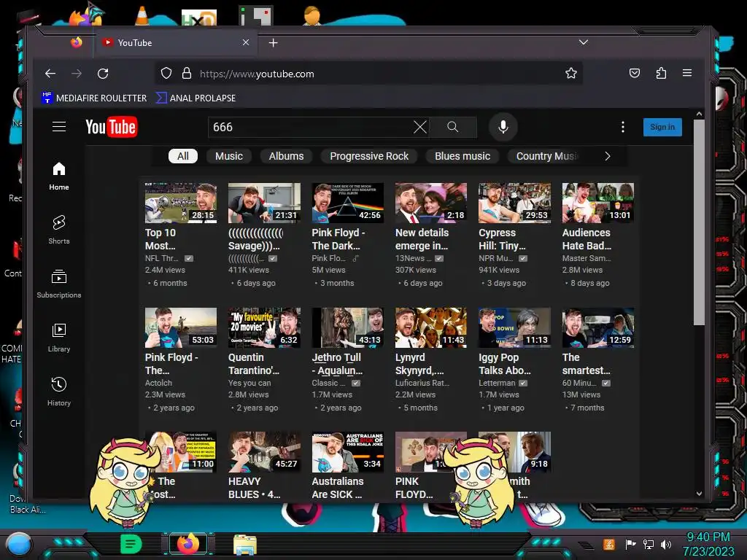747x560 pixels.
Task: Show more filter chips with right chevron
Action: [x=607, y=156]
